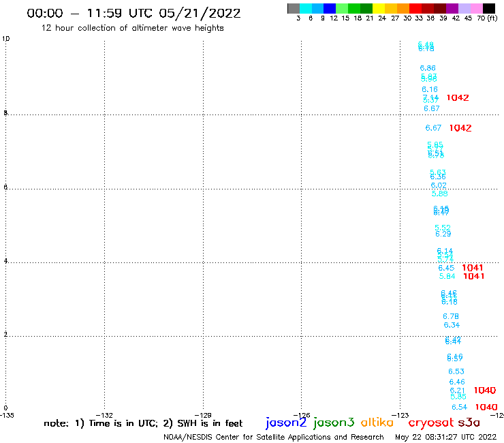Click longitude axis label -132
This screenshot has width=504, height=443.
(104, 415)
